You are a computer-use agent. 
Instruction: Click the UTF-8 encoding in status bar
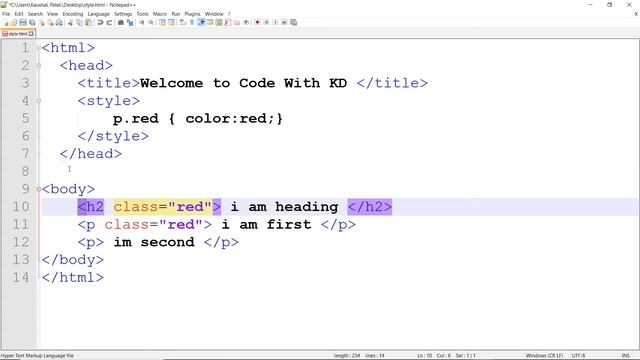(x=578, y=356)
